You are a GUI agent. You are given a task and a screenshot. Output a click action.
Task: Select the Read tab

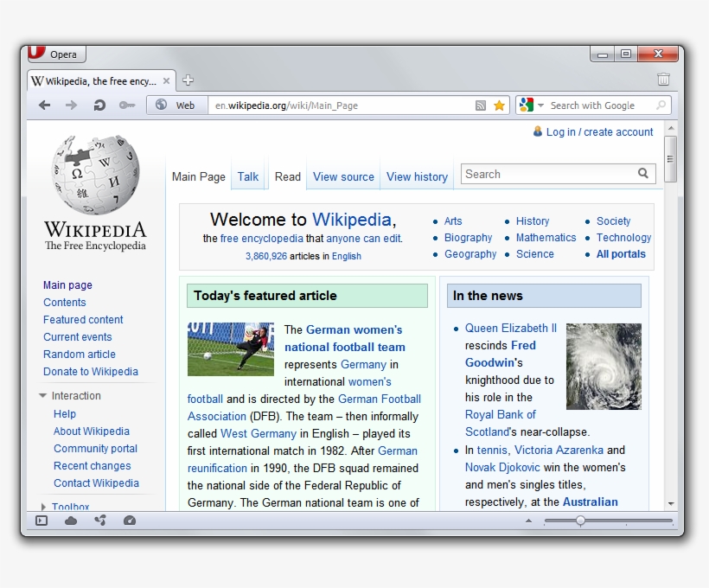[x=288, y=177]
